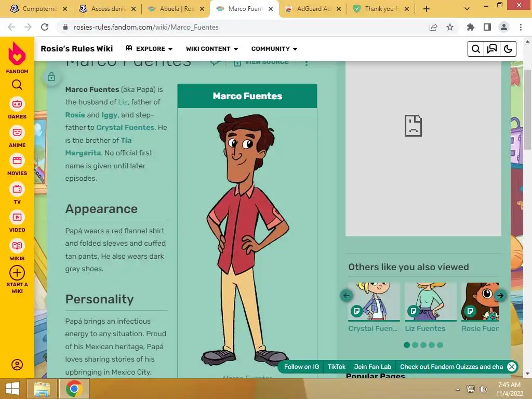Select the fifth carousel pagination dot
532x399 pixels.
click(x=440, y=345)
